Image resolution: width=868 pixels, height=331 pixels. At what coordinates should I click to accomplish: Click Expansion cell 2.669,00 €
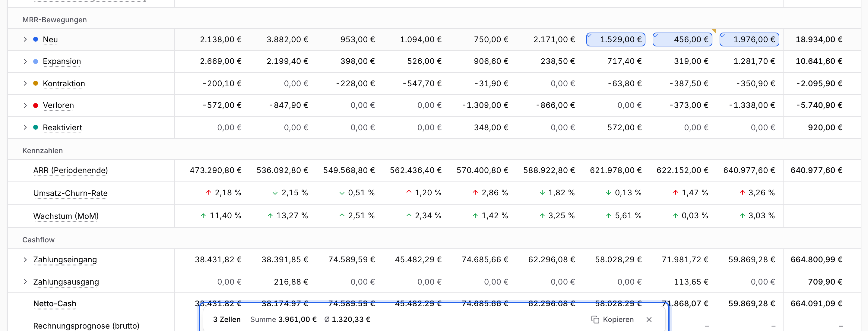tap(221, 61)
